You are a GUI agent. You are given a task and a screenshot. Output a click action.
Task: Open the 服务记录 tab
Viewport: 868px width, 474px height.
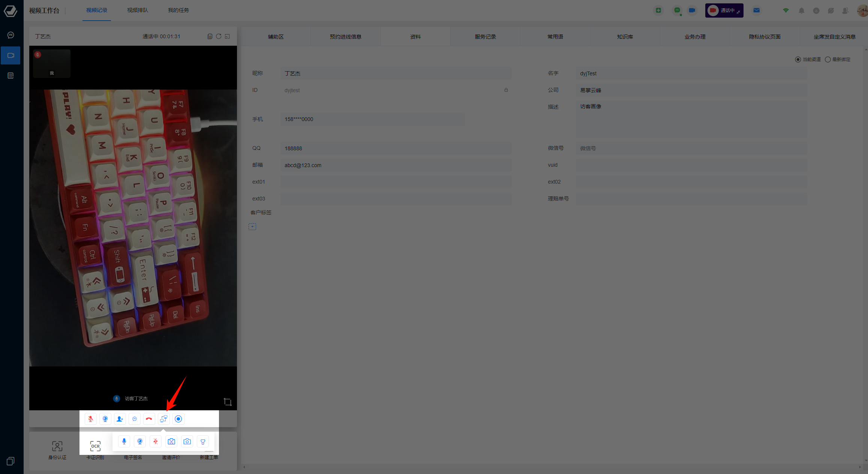coord(486,37)
